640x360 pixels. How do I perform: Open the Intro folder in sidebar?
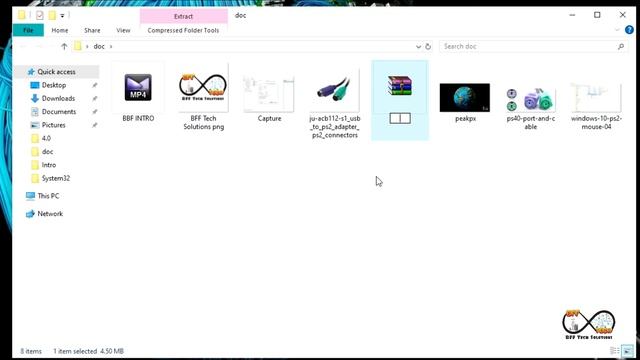49,165
